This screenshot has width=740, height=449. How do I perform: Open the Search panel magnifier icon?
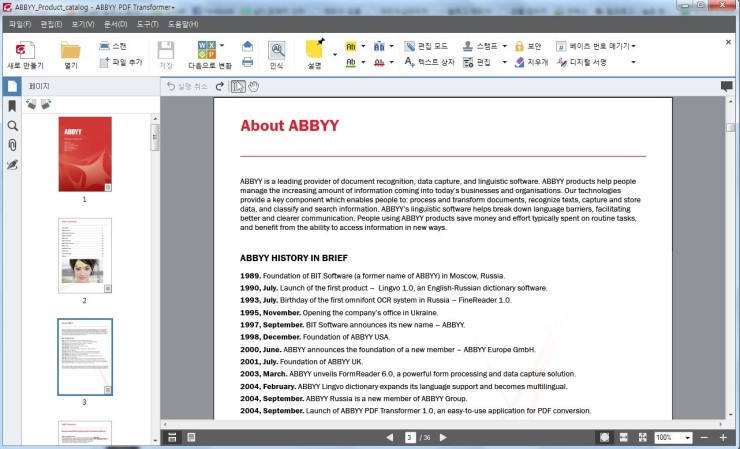[x=12, y=126]
